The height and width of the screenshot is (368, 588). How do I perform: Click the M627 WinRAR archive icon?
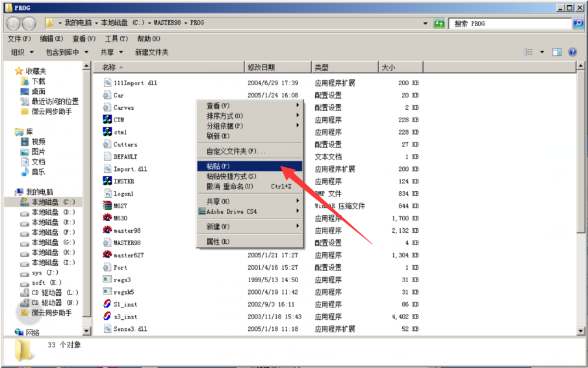(108, 205)
